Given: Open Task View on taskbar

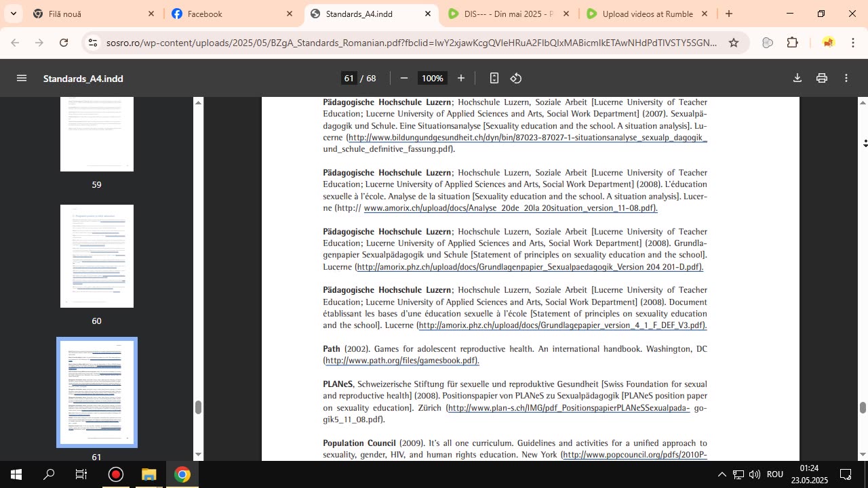Looking at the screenshot, I should (x=81, y=474).
